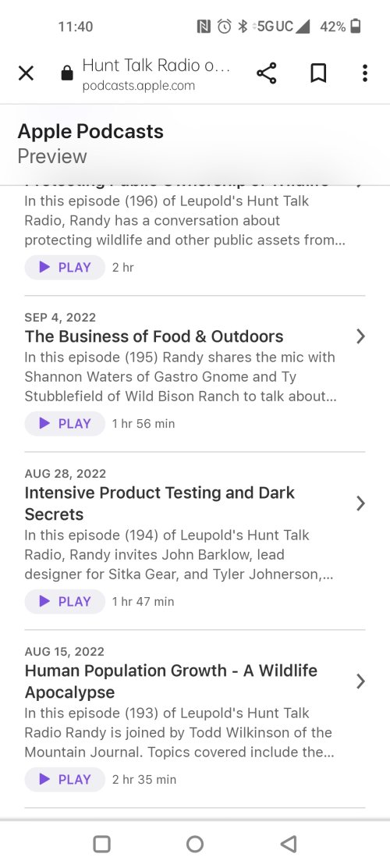Tap the Apple Podcasts Preview header
This screenshot has width=390, height=868.
pos(90,144)
